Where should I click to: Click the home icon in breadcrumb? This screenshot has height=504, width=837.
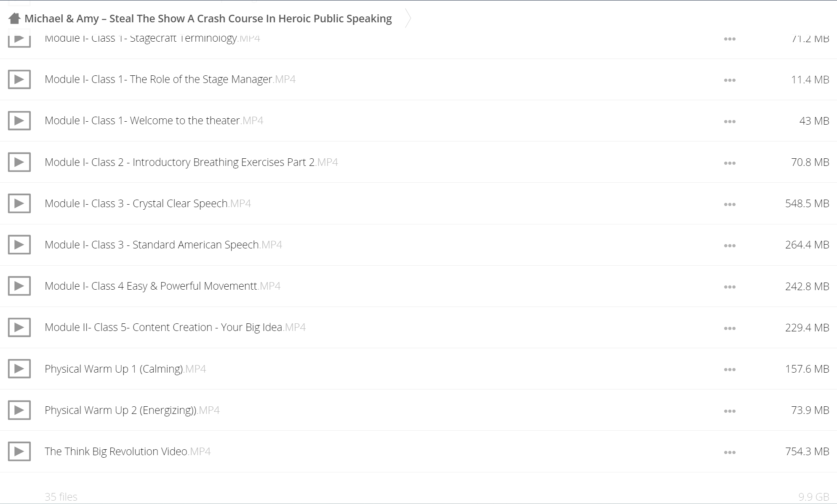pyautogui.click(x=14, y=19)
